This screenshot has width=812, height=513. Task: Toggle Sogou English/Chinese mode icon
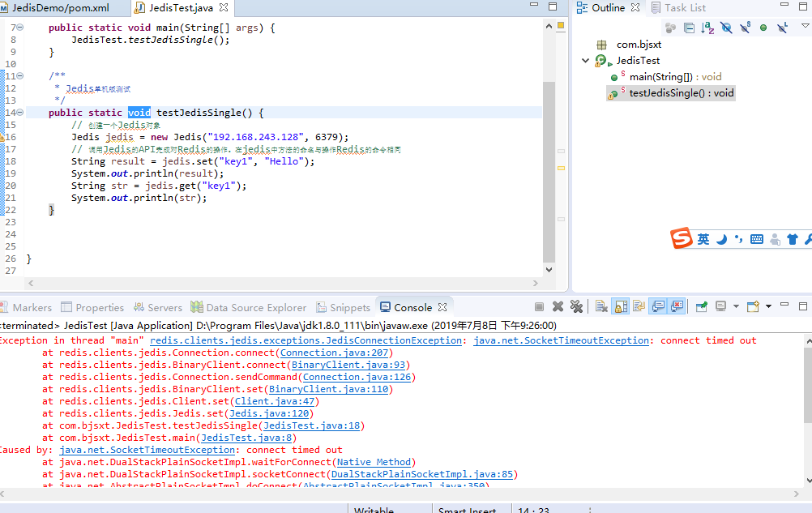pyautogui.click(x=703, y=239)
